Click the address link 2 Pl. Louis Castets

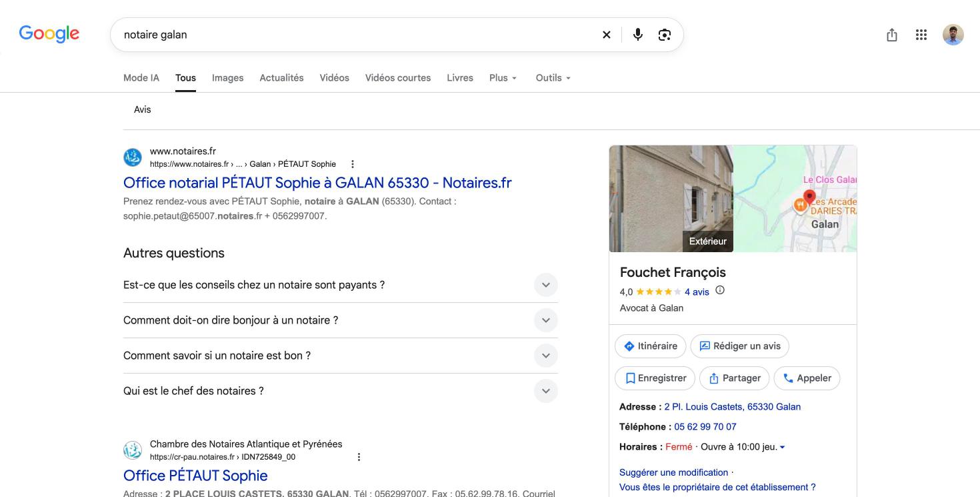click(x=733, y=407)
